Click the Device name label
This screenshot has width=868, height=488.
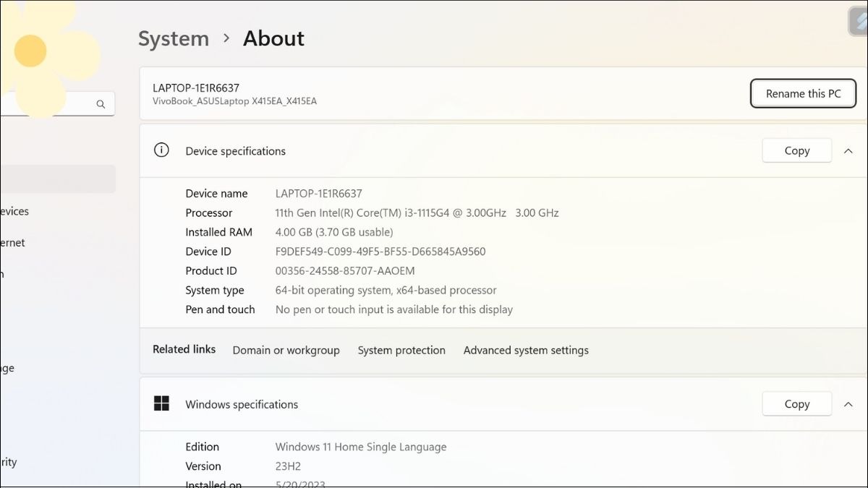click(216, 193)
